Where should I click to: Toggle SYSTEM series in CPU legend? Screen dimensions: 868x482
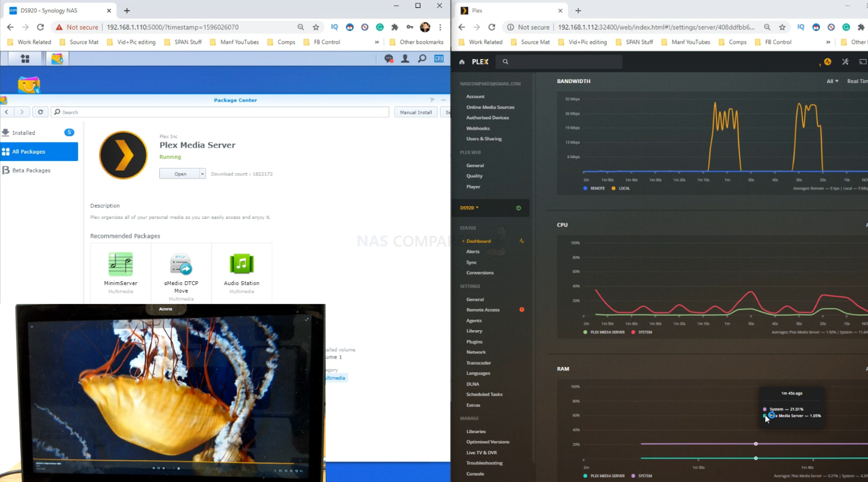[642, 332]
